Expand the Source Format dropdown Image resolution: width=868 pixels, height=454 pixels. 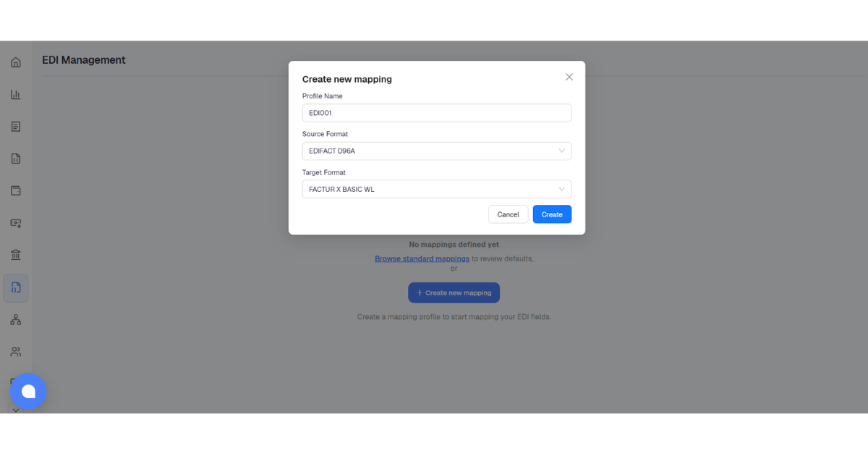(437, 151)
